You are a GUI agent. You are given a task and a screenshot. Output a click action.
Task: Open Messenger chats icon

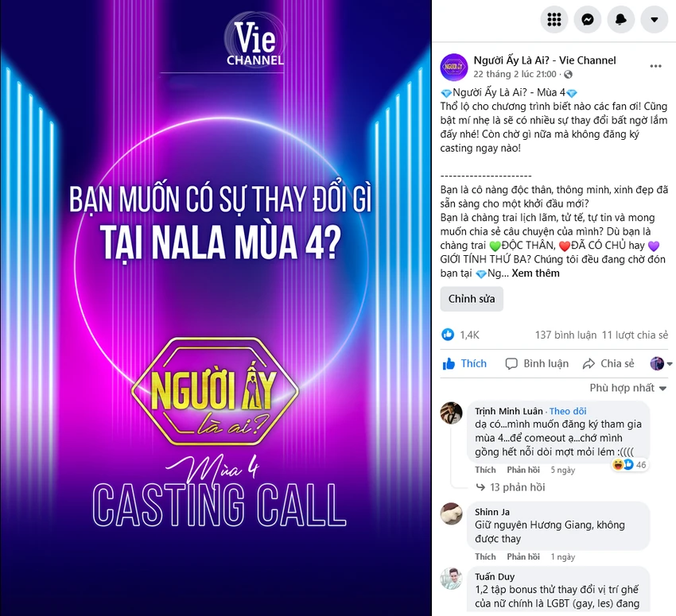click(x=588, y=19)
